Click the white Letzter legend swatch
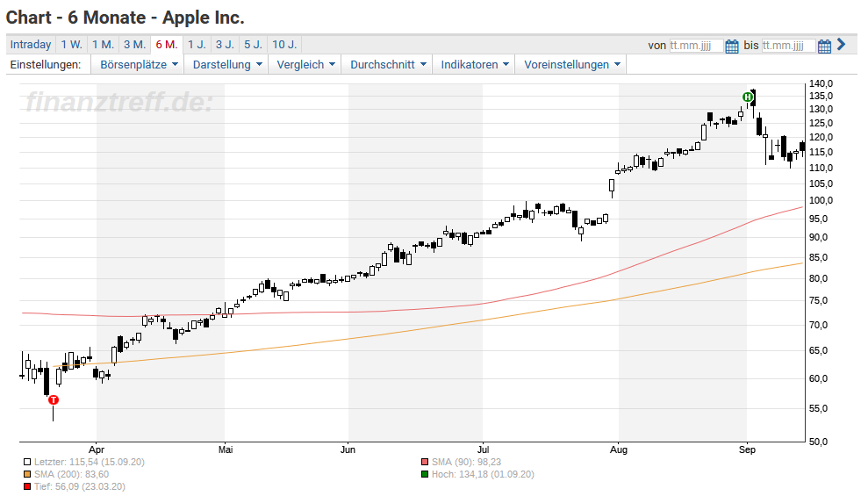Image resolution: width=868 pixels, height=496 pixels. pos(27,462)
